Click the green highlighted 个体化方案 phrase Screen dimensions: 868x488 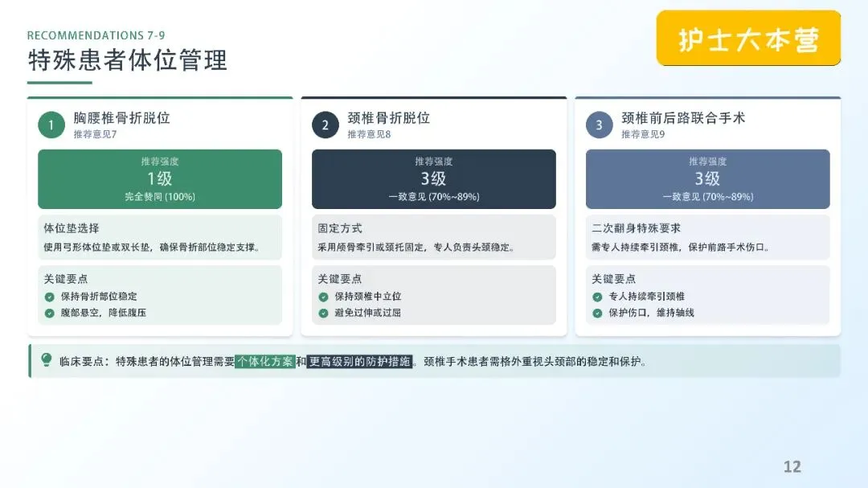[x=265, y=362]
